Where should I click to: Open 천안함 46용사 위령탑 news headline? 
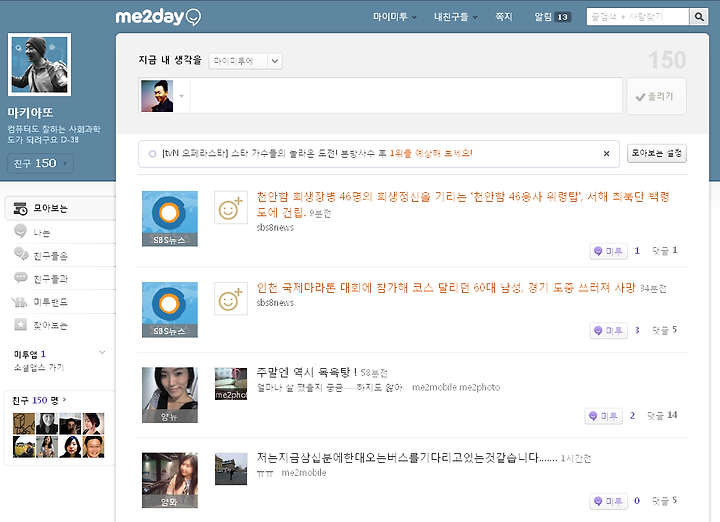click(x=463, y=204)
